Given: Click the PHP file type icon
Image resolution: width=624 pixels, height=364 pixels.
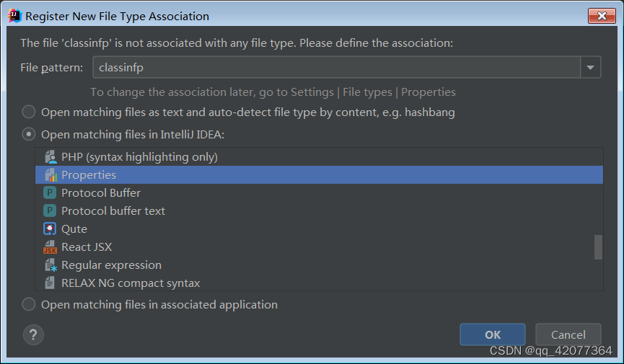Looking at the screenshot, I should click(x=50, y=156).
